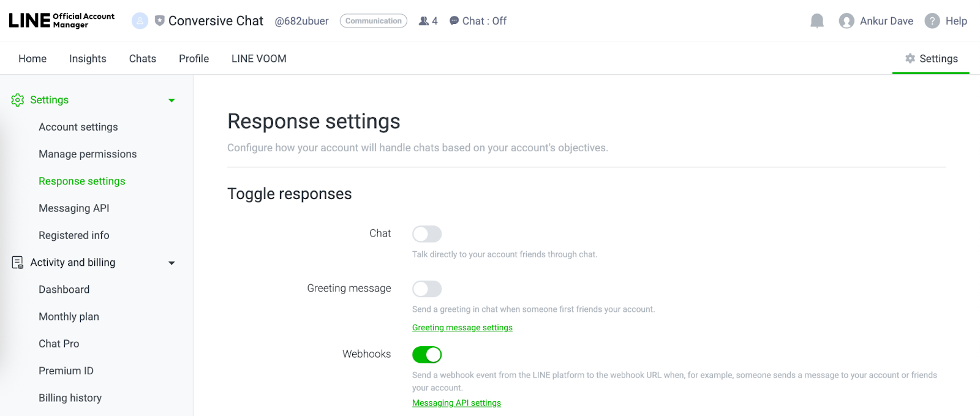Click the Activity and billing document icon
The width and height of the screenshot is (980, 416).
(18, 262)
